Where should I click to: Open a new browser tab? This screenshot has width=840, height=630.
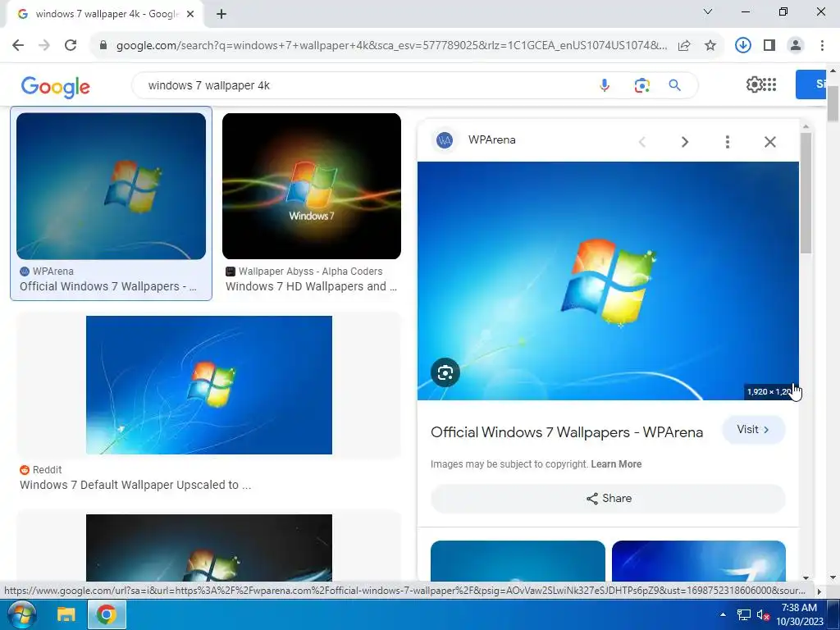coord(221,15)
